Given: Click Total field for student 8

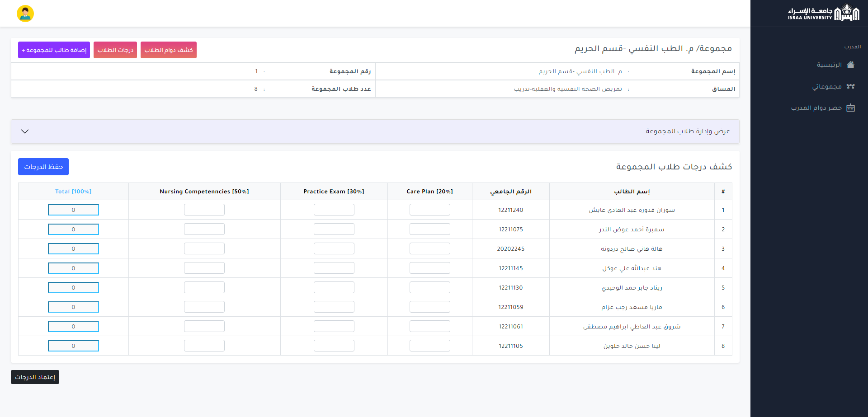Looking at the screenshot, I should 73,346.
